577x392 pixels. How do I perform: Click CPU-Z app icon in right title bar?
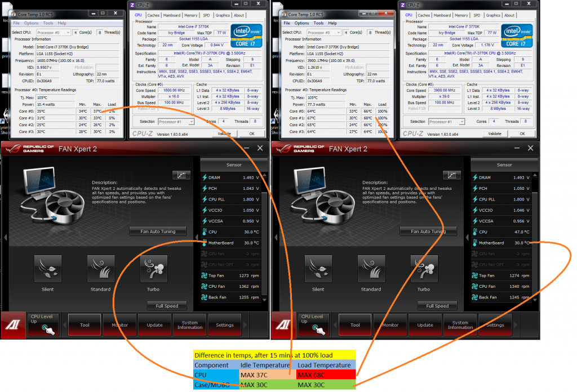click(403, 5)
